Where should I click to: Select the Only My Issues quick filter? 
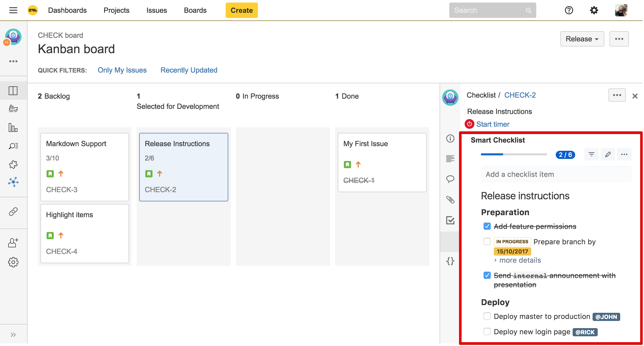(122, 70)
